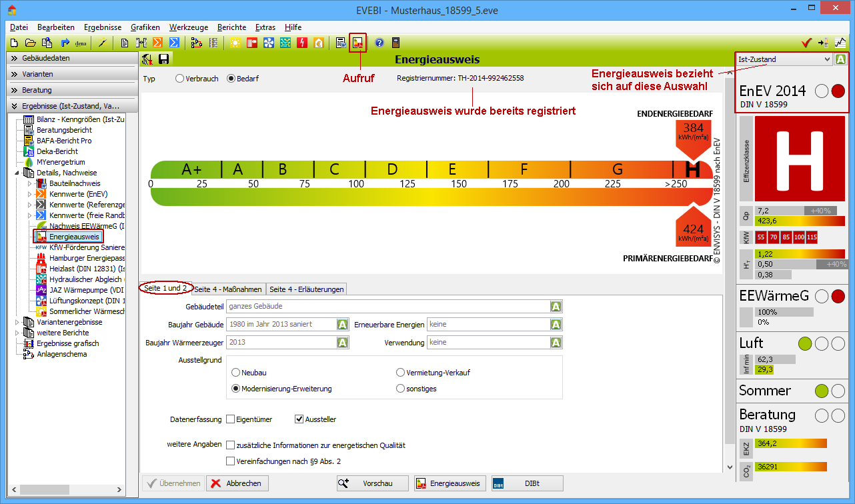855x504 pixels.
Task: Uncheck the Aussteller checkbox
Action: tap(299, 419)
